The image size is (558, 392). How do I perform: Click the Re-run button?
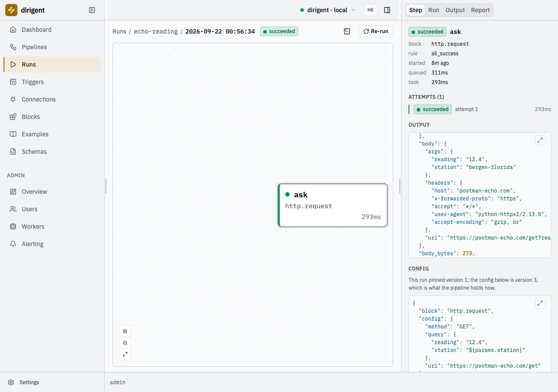click(376, 31)
